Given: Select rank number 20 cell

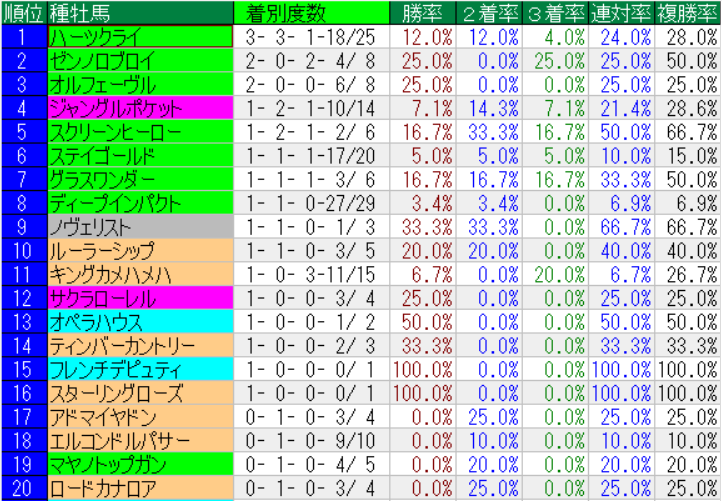Looking at the screenshot, I should coord(23,488).
